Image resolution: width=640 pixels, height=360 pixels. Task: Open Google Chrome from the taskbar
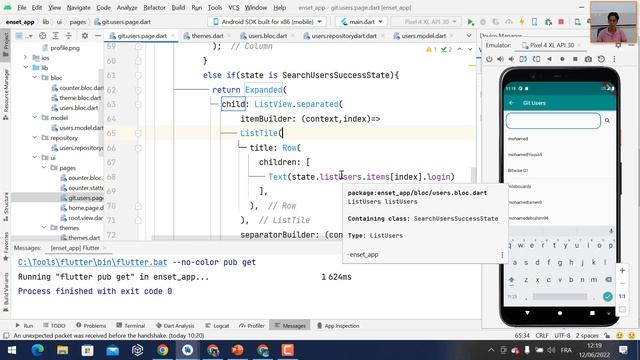pyautogui.click(x=162, y=350)
